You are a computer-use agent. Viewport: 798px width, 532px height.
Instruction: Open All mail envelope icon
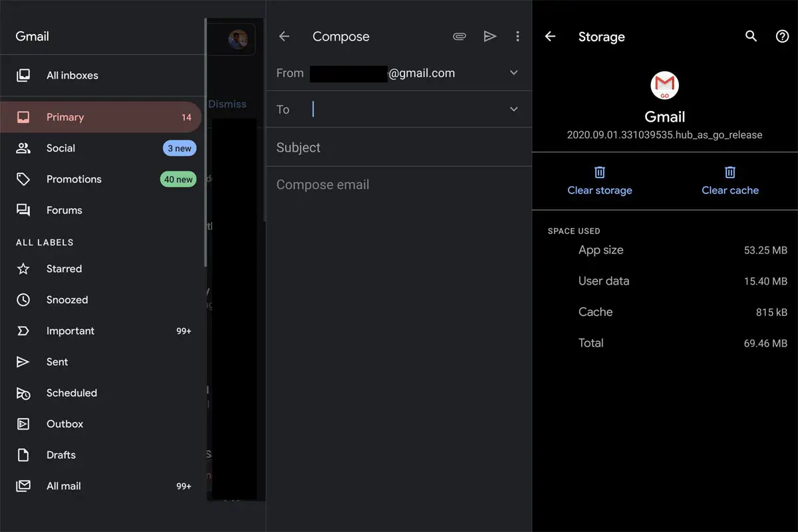tap(23, 486)
